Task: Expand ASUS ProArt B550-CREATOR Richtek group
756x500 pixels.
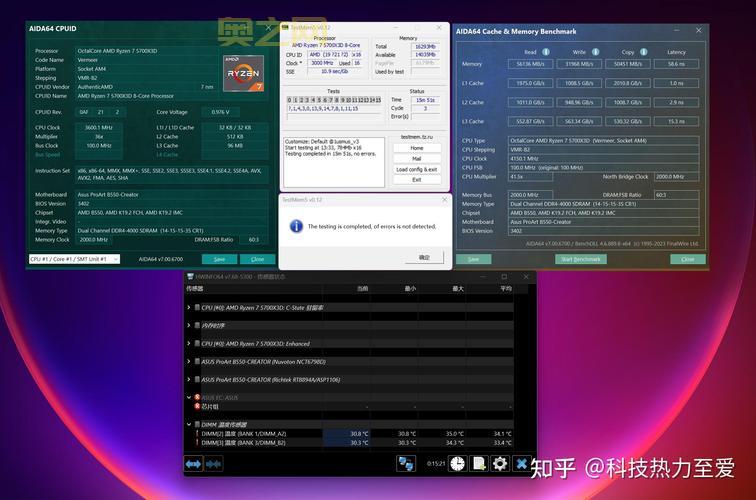Action: pyautogui.click(x=189, y=379)
